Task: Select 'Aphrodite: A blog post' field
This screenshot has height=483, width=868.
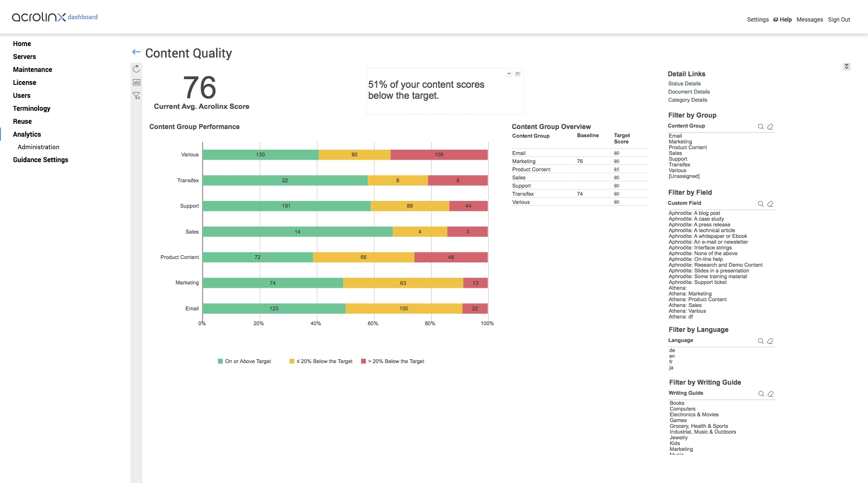Action: tap(694, 213)
